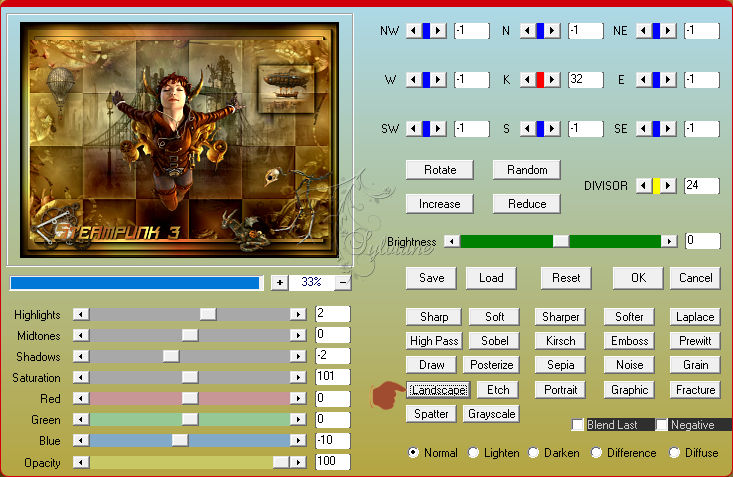This screenshot has width=733, height=477.
Task: Click the Increase button
Action: tap(440, 204)
